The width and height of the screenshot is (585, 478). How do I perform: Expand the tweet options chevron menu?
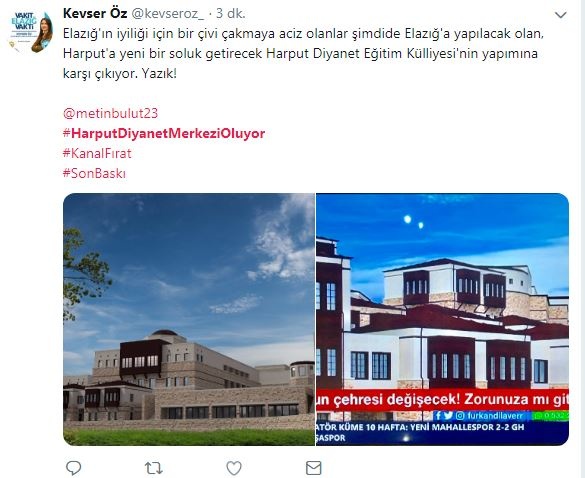coord(560,15)
